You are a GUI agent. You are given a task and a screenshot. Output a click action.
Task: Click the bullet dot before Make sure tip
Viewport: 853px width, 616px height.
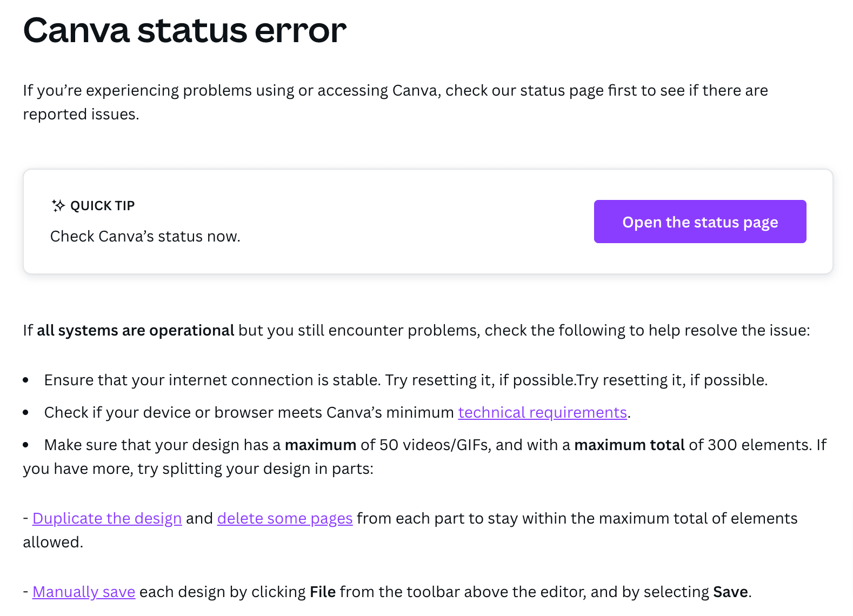(x=26, y=445)
